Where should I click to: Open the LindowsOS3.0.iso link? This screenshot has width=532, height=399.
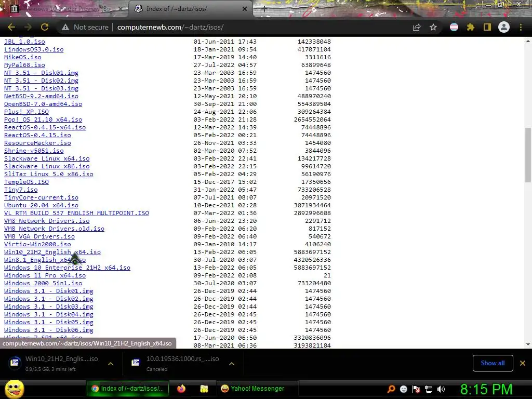(x=34, y=49)
